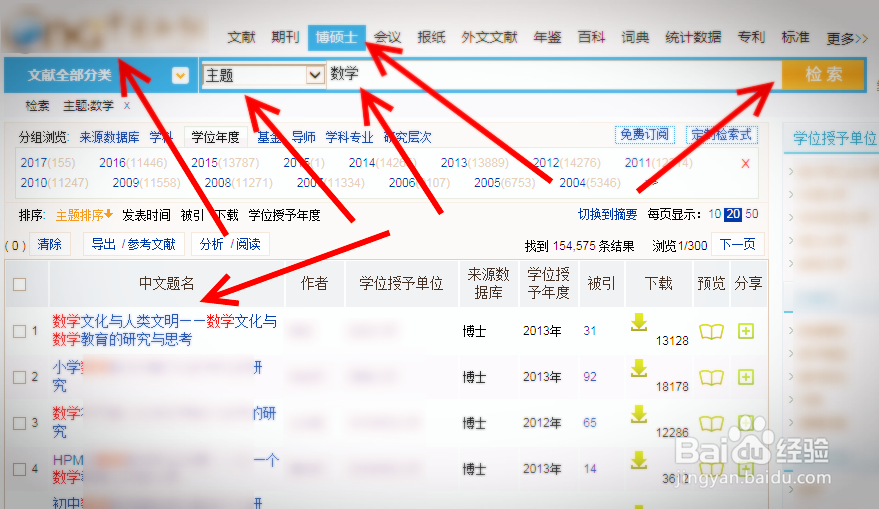Viewport: 879px width, 509px height.
Task: Switch to the 文献 tab
Action: pos(242,37)
